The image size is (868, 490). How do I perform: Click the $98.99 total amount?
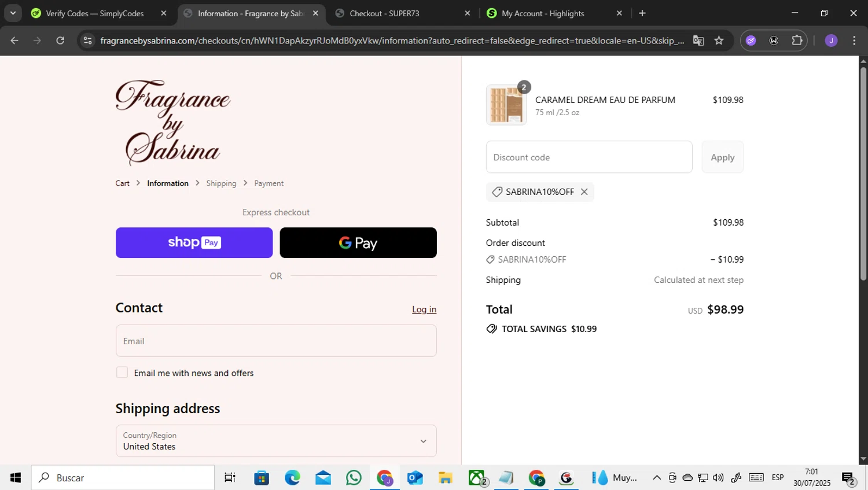[x=726, y=310]
